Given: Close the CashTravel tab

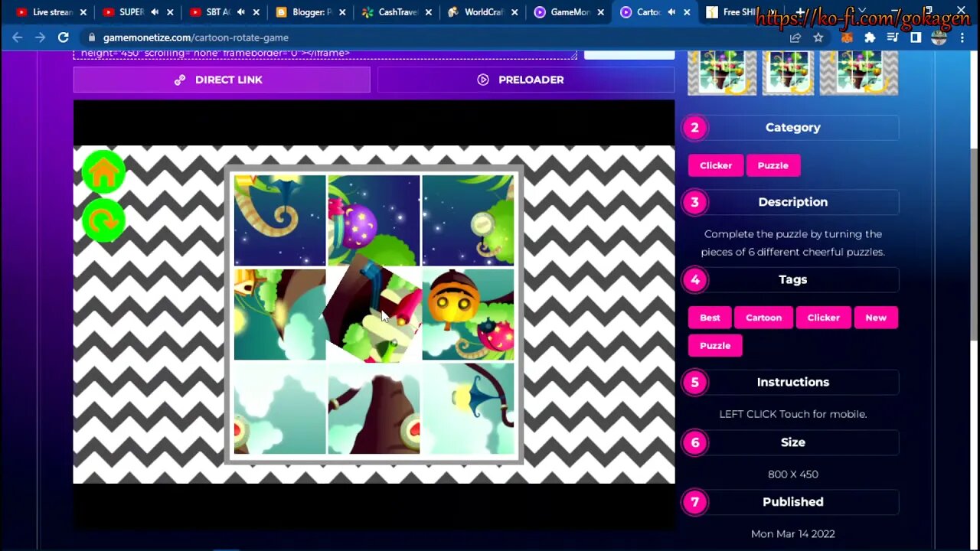Looking at the screenshot, I should [428, 12].
